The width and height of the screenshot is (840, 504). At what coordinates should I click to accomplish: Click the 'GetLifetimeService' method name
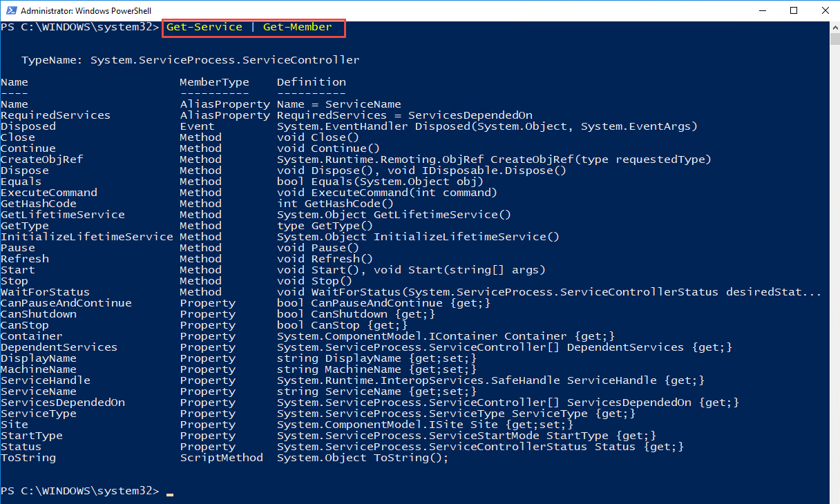pos(63,215)
